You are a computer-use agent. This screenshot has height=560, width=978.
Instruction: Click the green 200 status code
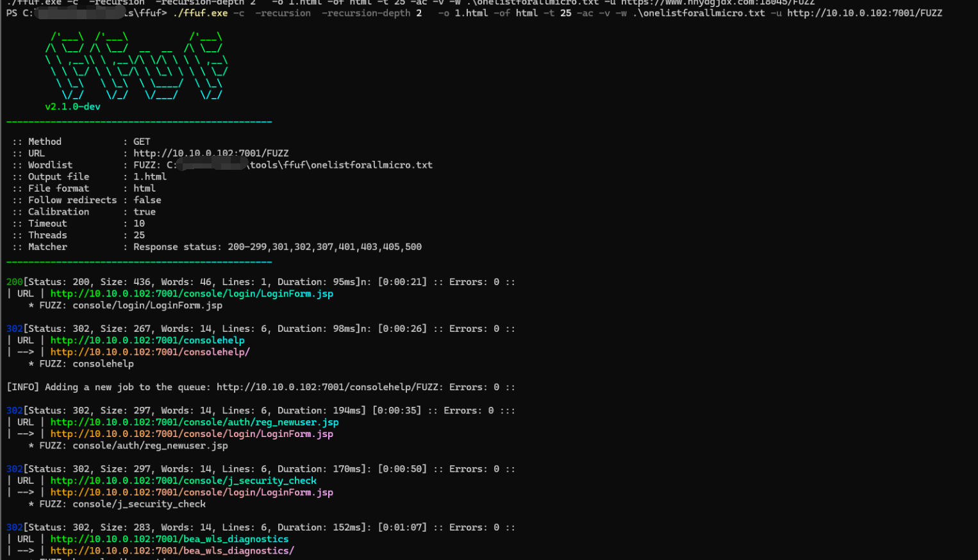[x=14, y=283]
